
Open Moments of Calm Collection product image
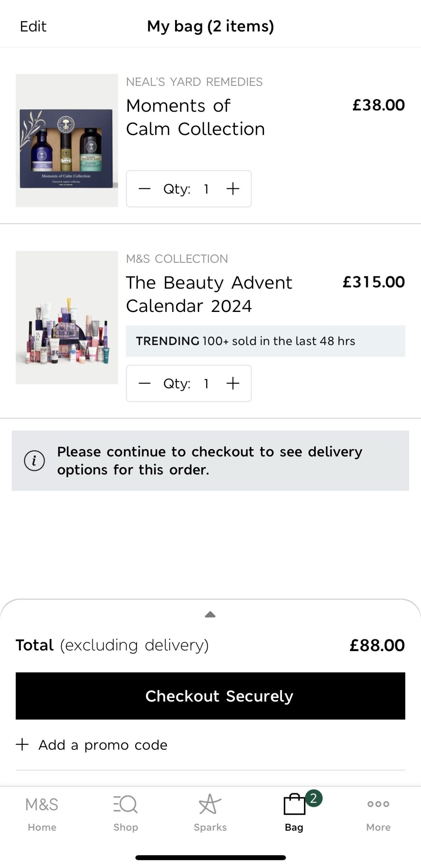point(67,140)
